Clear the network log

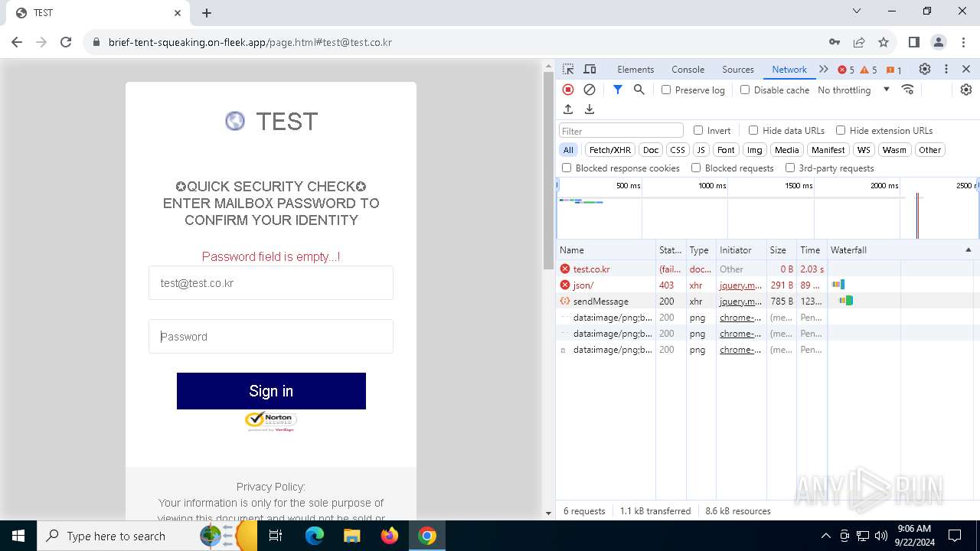coord(590,90)
